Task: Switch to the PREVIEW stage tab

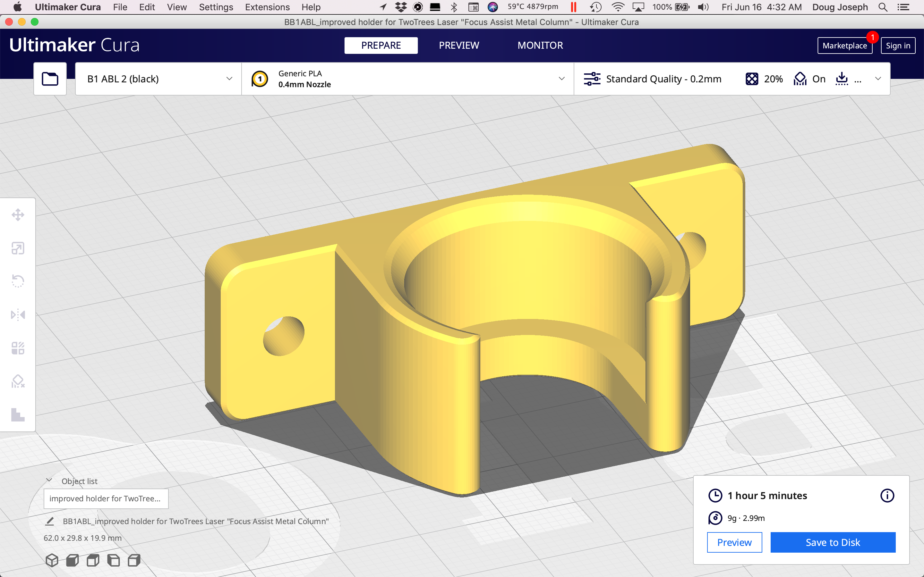Action: (x=458, y=46)
